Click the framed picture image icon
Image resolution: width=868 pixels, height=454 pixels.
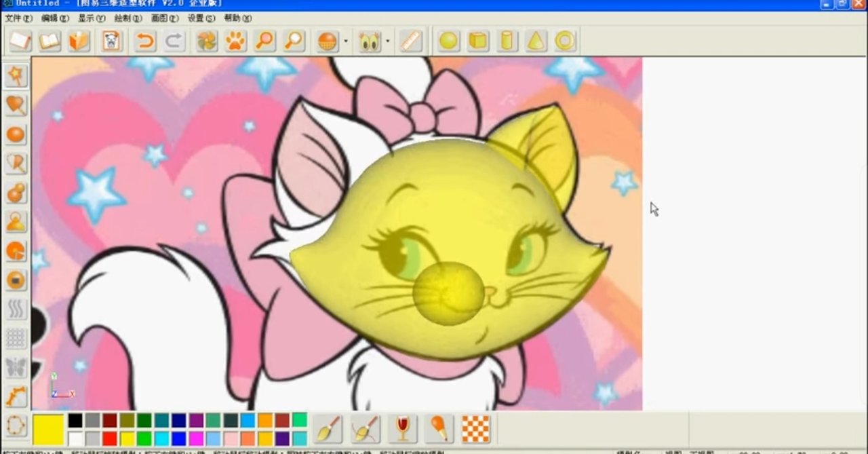click(x=112, y=41)
